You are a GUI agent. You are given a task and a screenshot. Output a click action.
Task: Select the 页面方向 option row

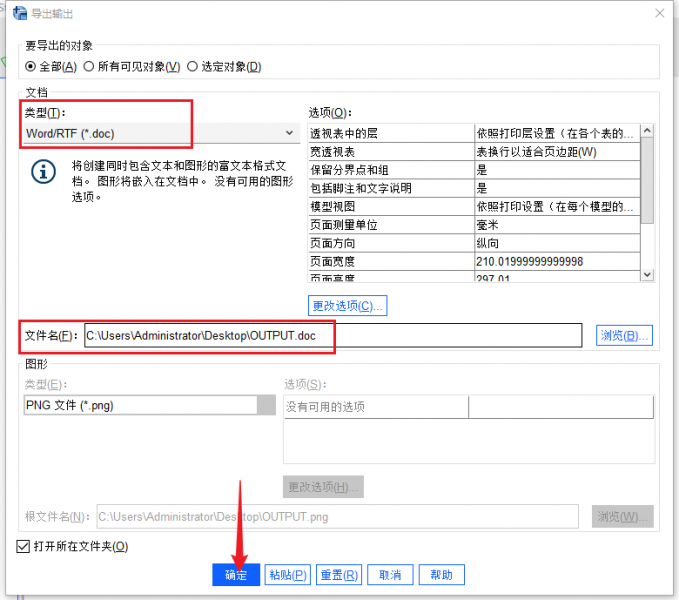coord(474,243)
